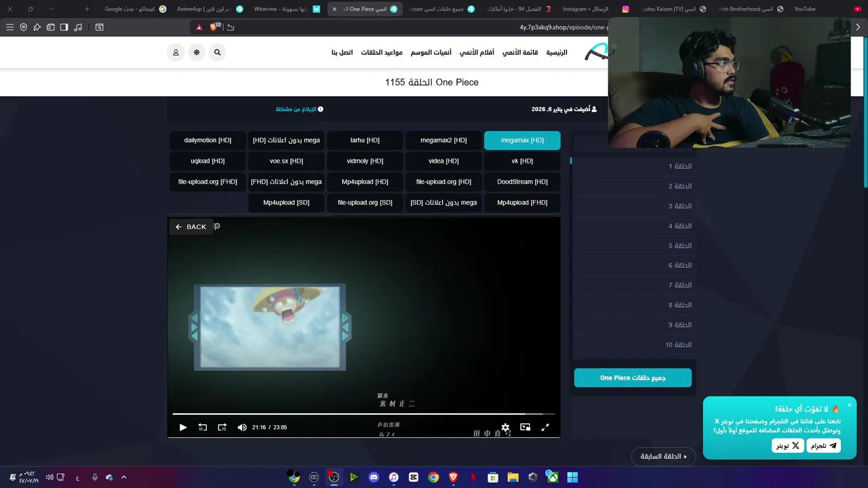This screenshot has height=488, width=868.
Task: Select file-upload.org [SD] server
Action: coord(365,203)
